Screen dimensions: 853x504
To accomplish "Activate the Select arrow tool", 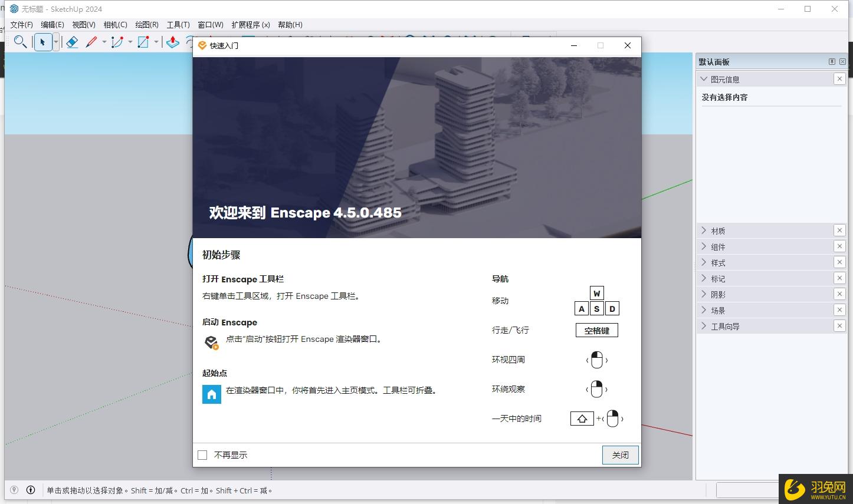I will 42,42.
